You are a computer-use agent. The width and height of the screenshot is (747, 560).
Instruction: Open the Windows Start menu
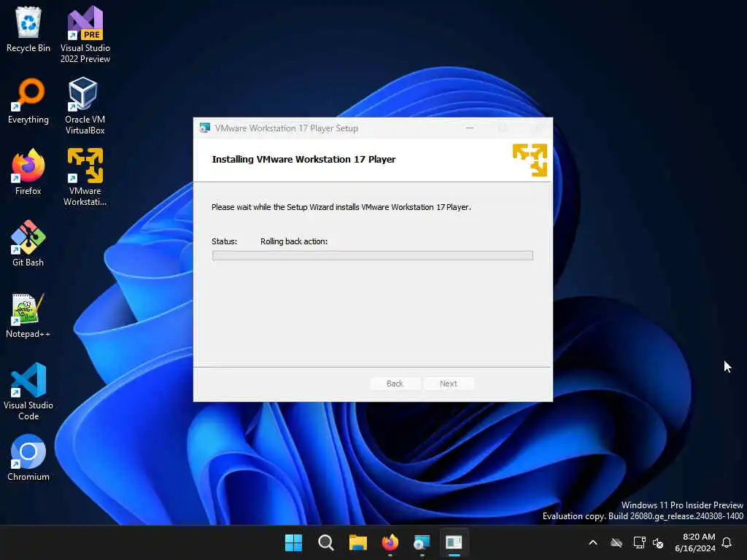pyautogui.click(x=293, y=542)
